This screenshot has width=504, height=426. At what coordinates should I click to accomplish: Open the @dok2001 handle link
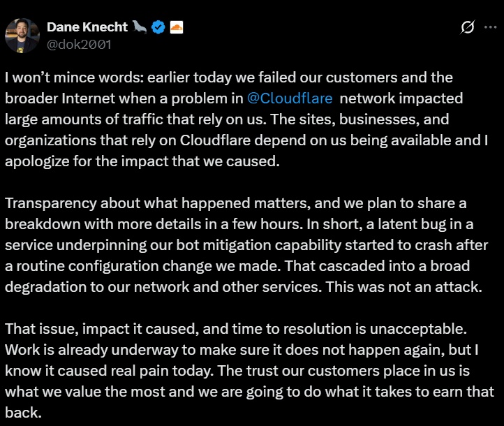coord(79,44)
